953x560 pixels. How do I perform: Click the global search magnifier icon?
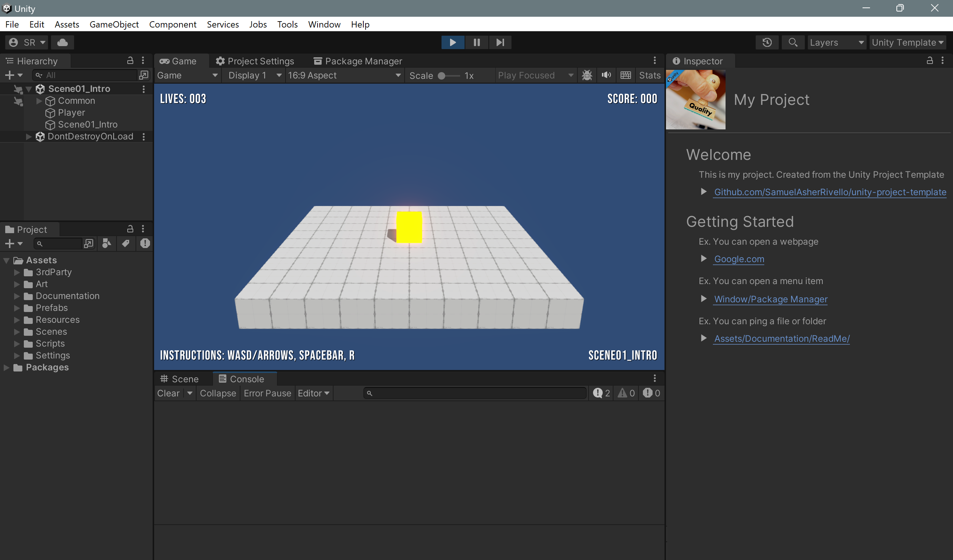point(793,42)
